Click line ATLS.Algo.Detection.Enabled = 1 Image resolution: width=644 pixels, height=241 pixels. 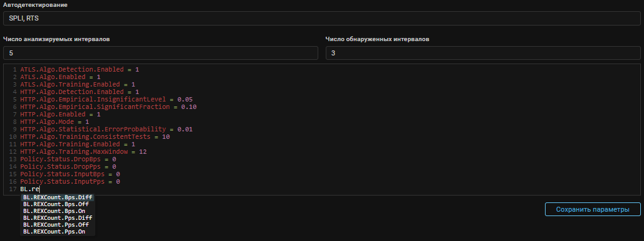pyautogui.click(x=80, y=69)
